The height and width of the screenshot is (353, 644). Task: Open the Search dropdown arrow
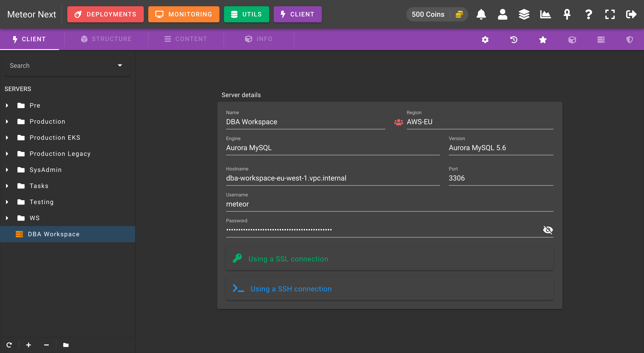point(120,65)
